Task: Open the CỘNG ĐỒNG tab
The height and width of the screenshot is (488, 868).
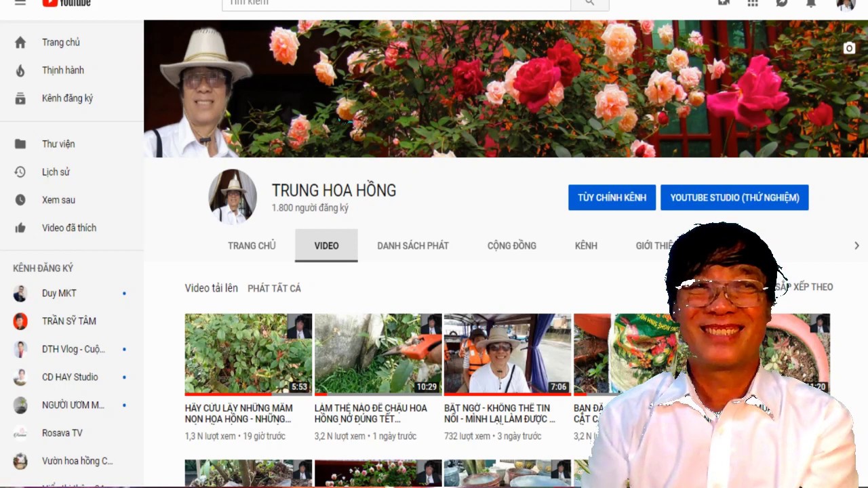Action: [x=512, y=245]
